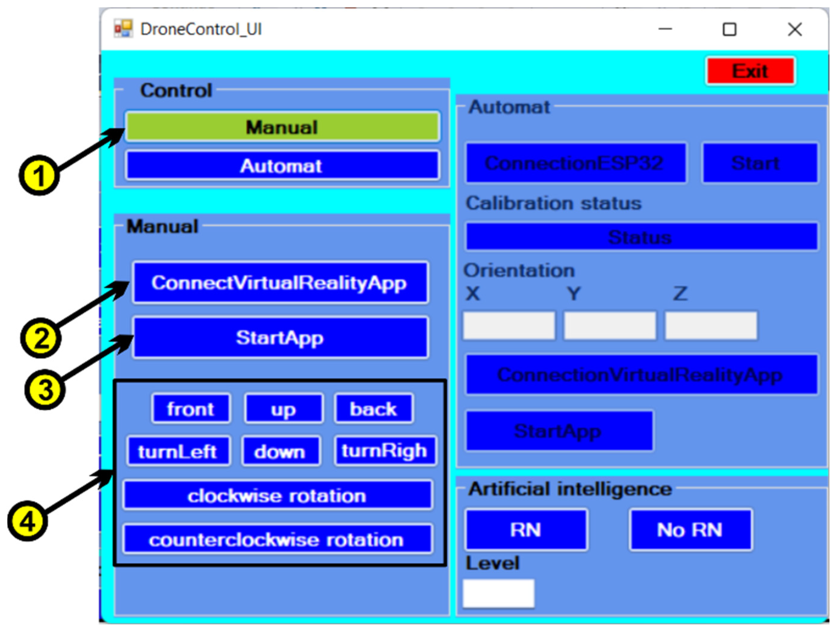
Task: Click StartApp in the Manual panel
Action: click(280, 338)
